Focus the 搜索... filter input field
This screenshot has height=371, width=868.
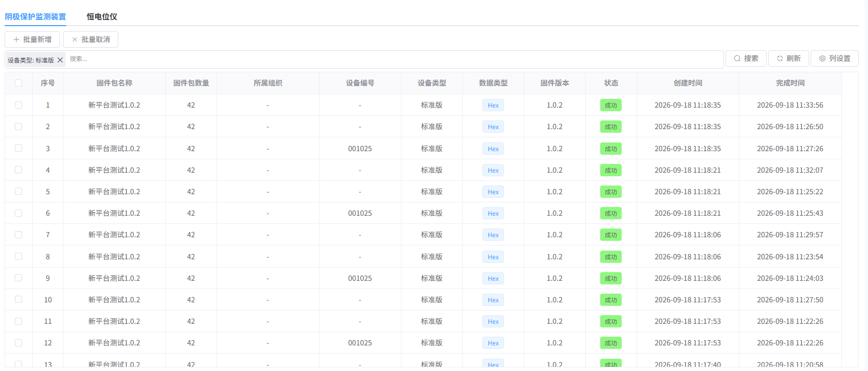click(x=394, y=59)
